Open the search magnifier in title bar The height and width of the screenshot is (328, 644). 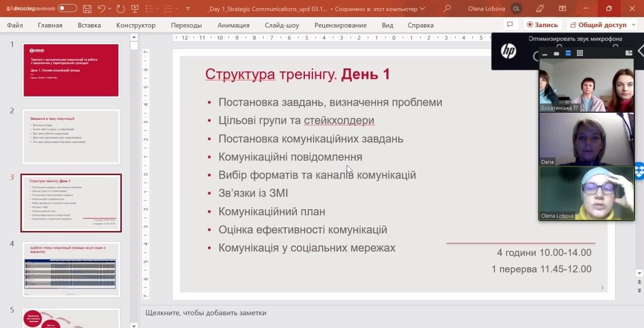coord(447,9)
